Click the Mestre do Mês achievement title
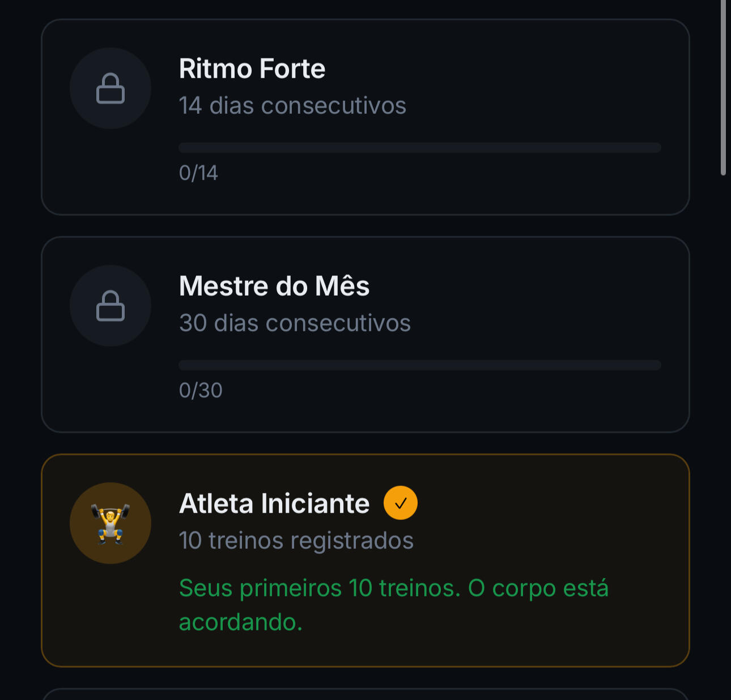Screen dimensions: 731x700 [x=274, y=286]
